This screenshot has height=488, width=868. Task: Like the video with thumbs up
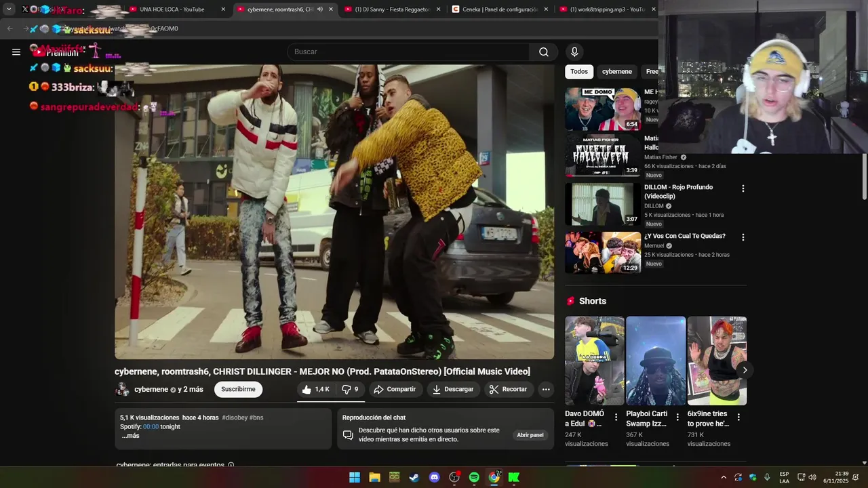pos(315,389)
